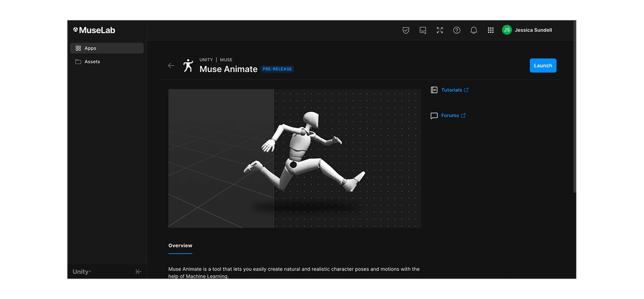Click the Jessica Sundell account name
The height and width of the screenshot is (299, 644).
[x=533, y=30]
